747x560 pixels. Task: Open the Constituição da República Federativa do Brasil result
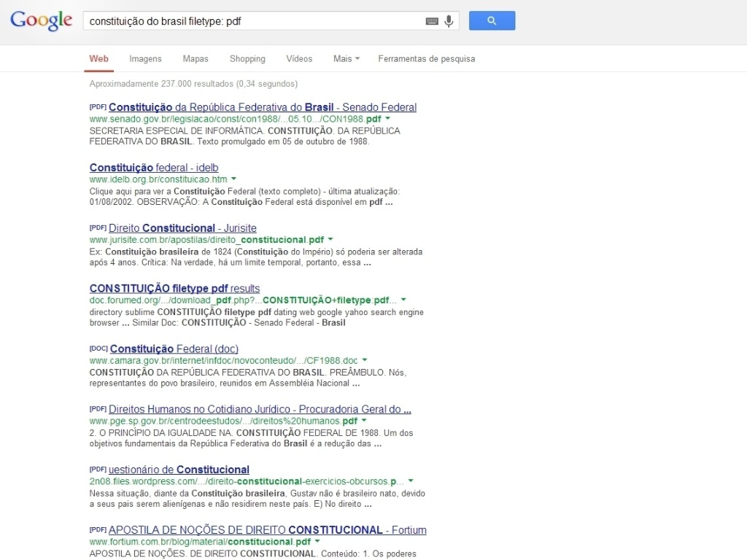click(x=261, y=106)
